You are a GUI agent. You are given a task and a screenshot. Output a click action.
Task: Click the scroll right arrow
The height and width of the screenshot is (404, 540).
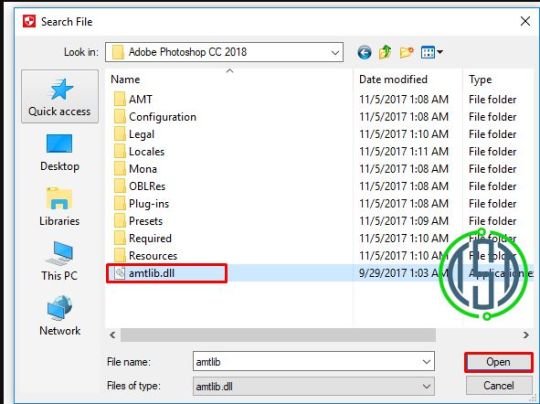(526, 335)
